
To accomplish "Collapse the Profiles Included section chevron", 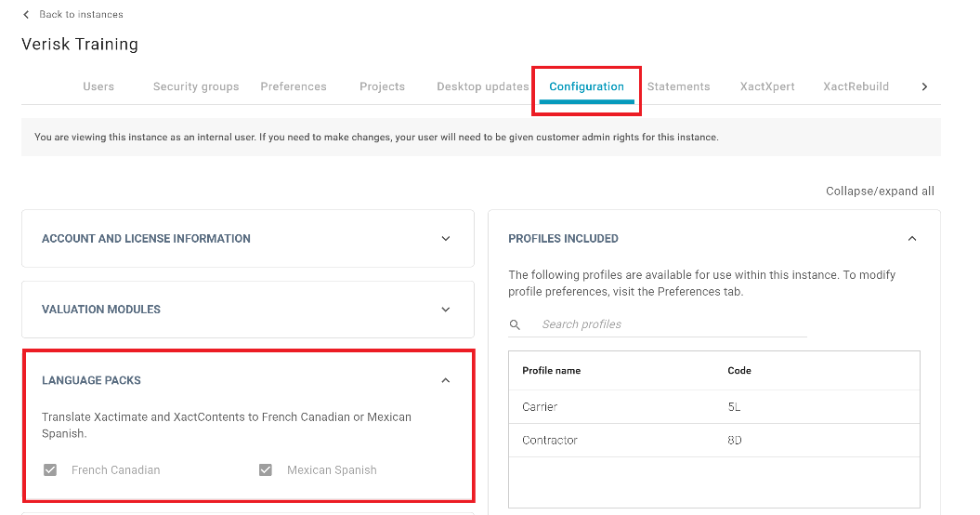I will coord(912,238).
